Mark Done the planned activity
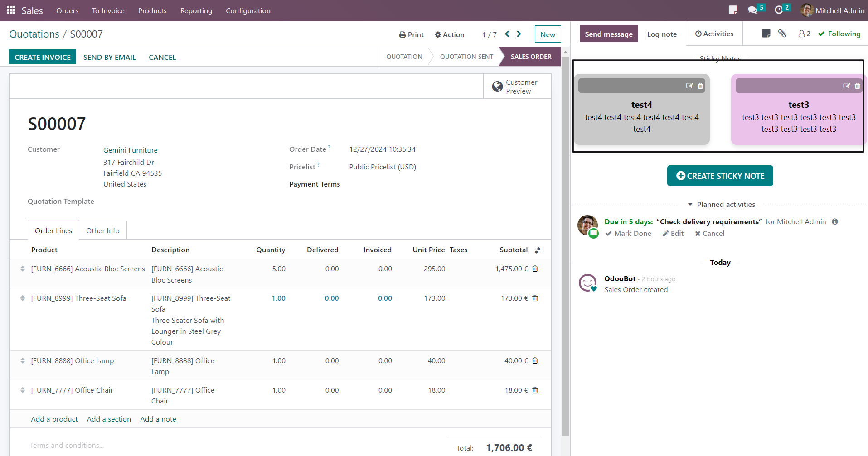The image size is (868, 456). click(628, 233)
